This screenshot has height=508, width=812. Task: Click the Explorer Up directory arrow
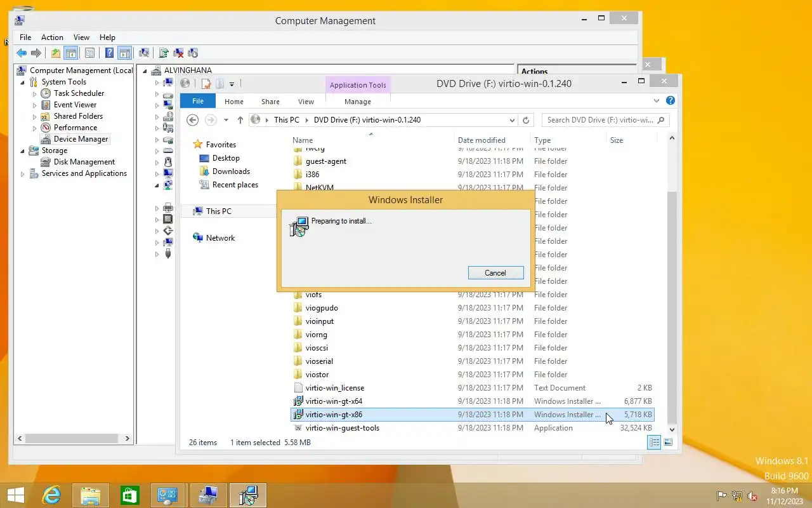240,120
